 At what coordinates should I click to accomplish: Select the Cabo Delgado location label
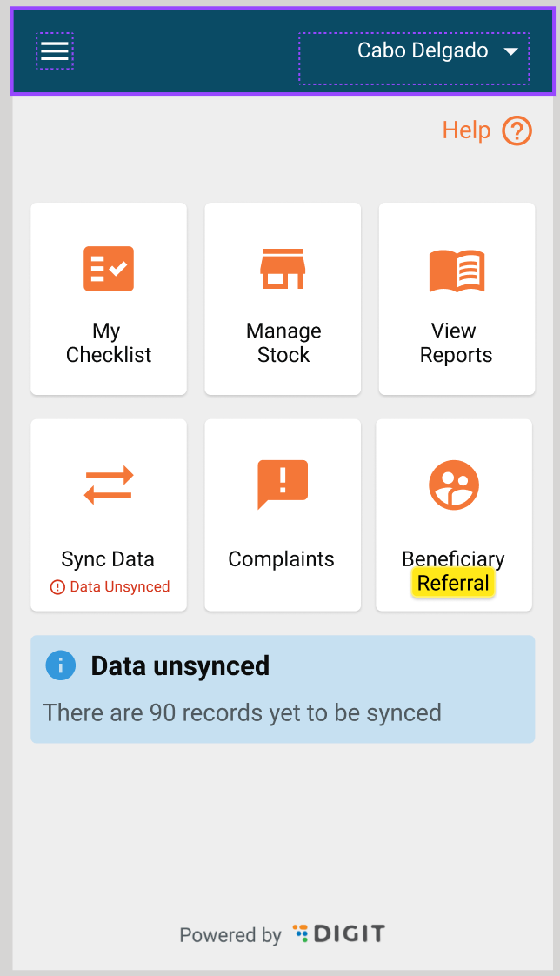click(423, 51)
